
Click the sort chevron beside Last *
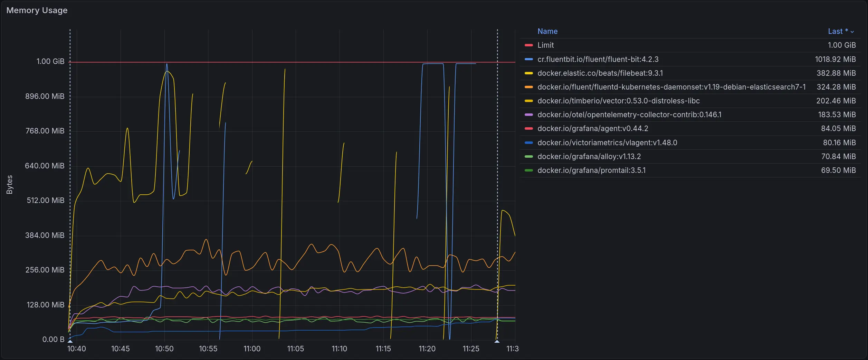pos(852,32)
